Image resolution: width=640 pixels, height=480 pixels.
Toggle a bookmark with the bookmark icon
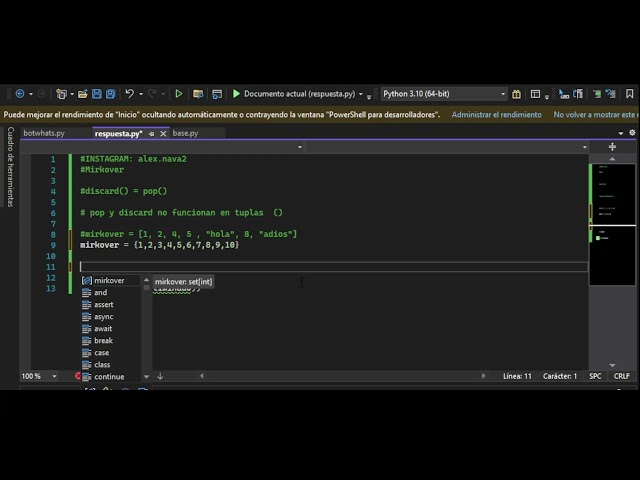pyautogui.click(x=630, y=94)
